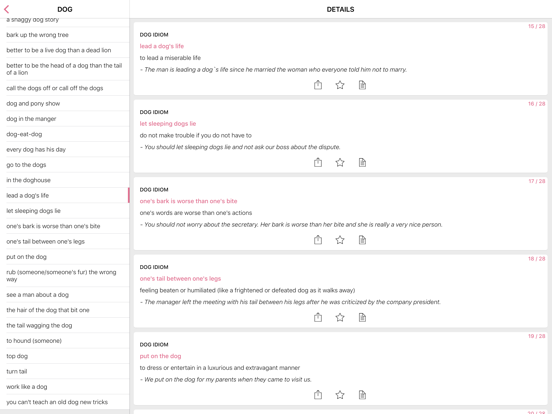Select 'bark up the wrong tree' in list
Screen dimensions: 552x414
(64, 35)
